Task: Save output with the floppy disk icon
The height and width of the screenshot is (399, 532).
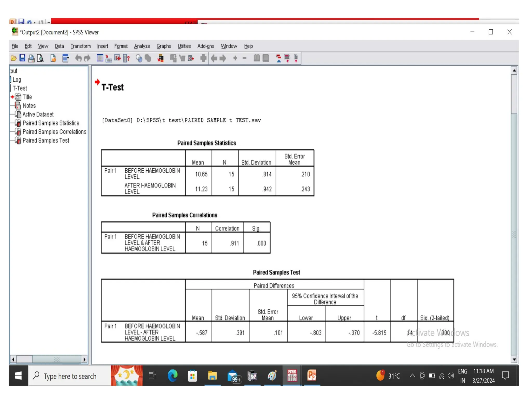Action: tap(22, 58)
